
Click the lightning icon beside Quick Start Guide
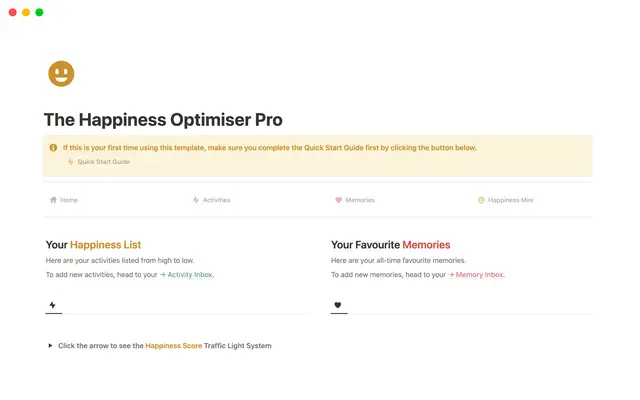pyautogui.click(x=71, y=161)
